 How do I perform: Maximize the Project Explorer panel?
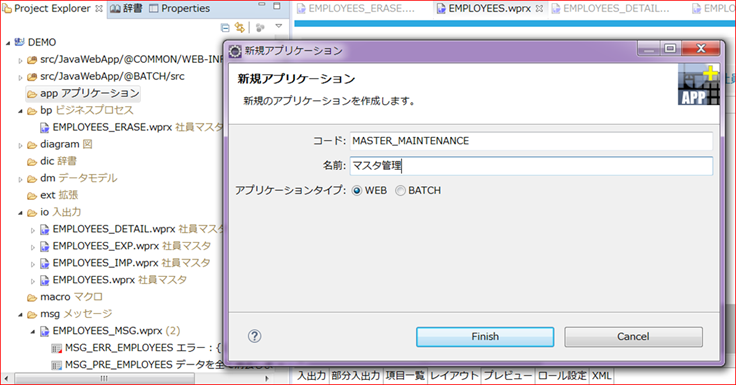click(x=277, y=6)
